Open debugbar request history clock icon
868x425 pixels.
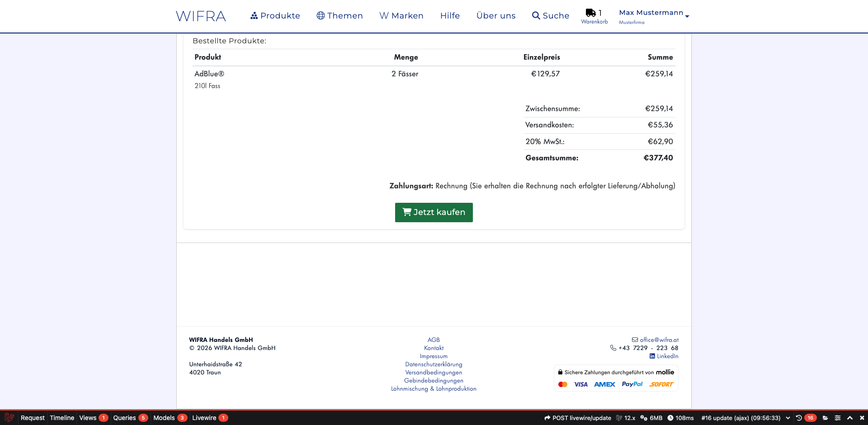click(799, 418)
